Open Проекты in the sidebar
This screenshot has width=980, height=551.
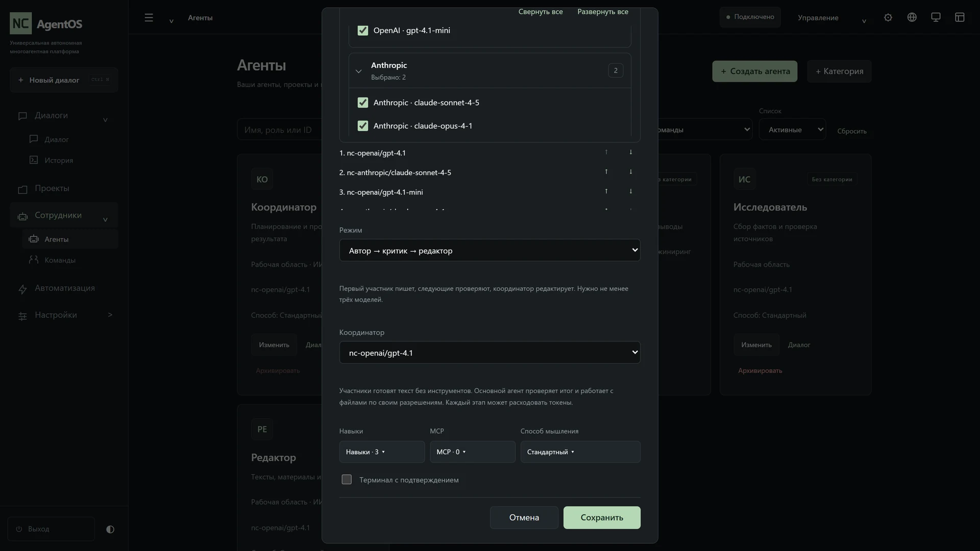(64, 188)
